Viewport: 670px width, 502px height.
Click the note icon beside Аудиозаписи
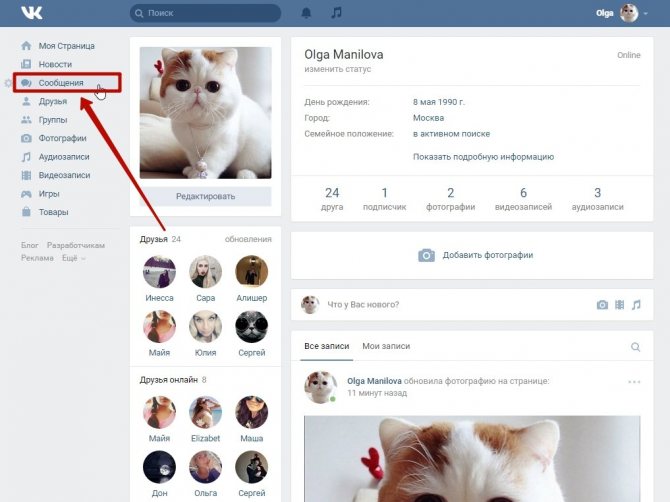click(x=26, y=157)
